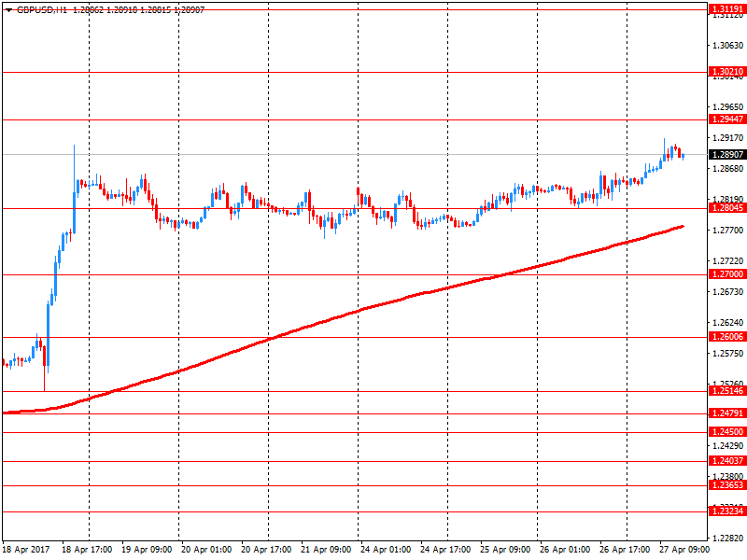Image resolution: width=747 pixels, height=560 pixels.
Task: Select the 1.31191 red price level label
Action: tap(727, 8)
